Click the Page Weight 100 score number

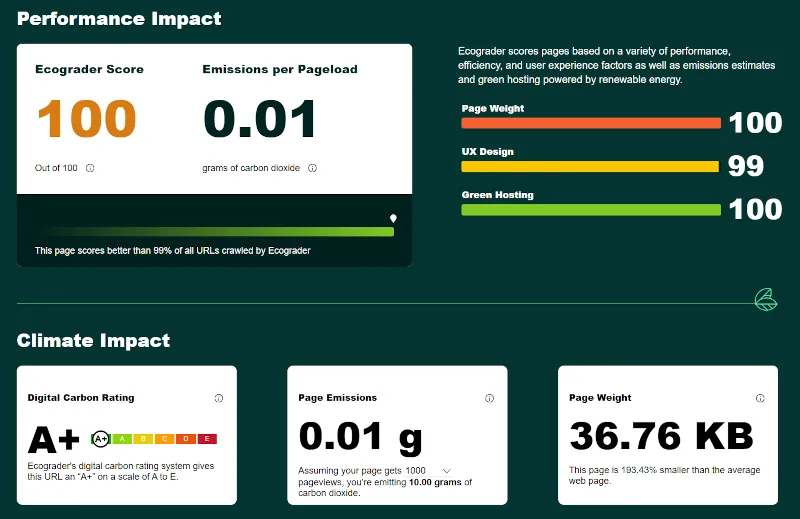(x=755, y=122)
